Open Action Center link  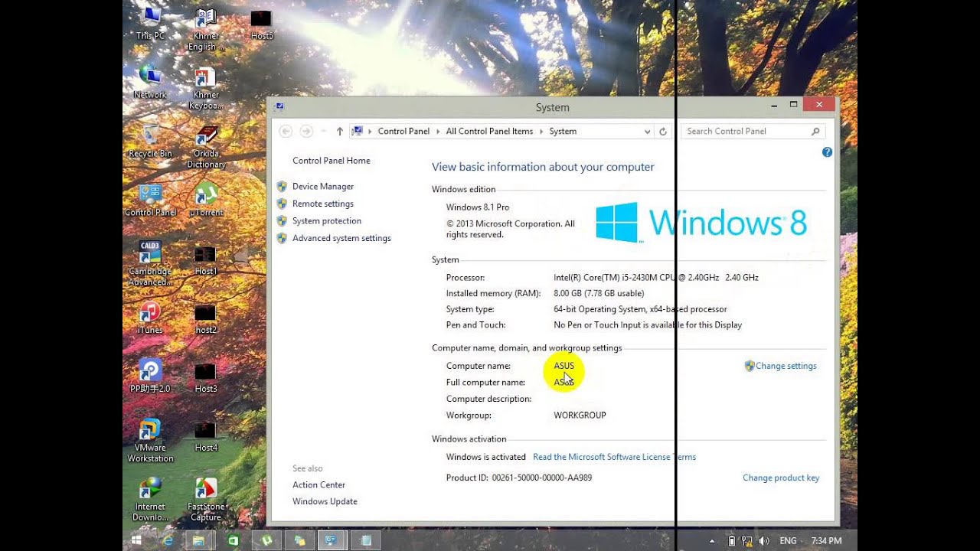pyautogui.click(x=318, y=484)
